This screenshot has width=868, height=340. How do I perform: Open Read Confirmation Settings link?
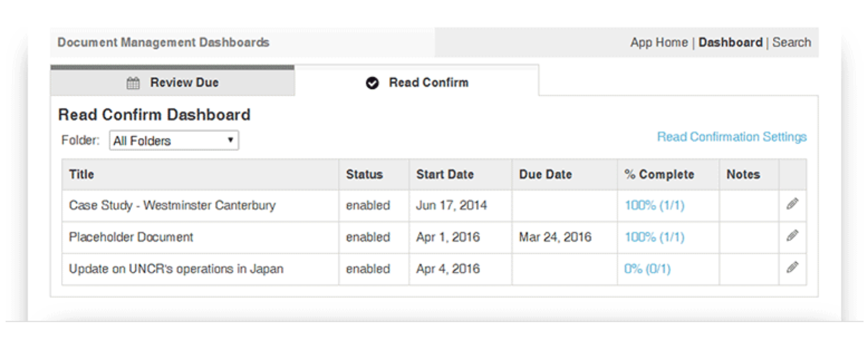(732, 137)
